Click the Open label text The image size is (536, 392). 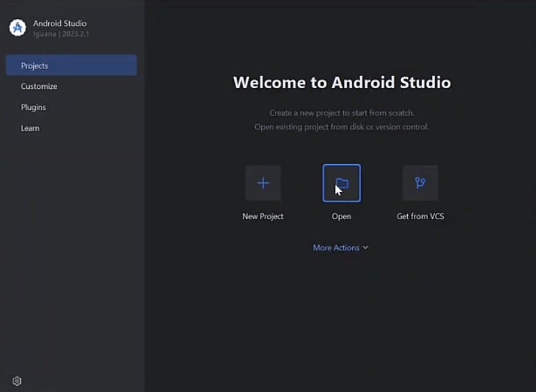(x=341, y=216)
